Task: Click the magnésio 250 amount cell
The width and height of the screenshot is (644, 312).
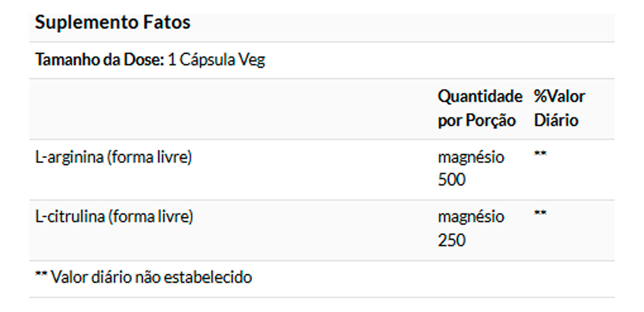Action: [471, 228]
